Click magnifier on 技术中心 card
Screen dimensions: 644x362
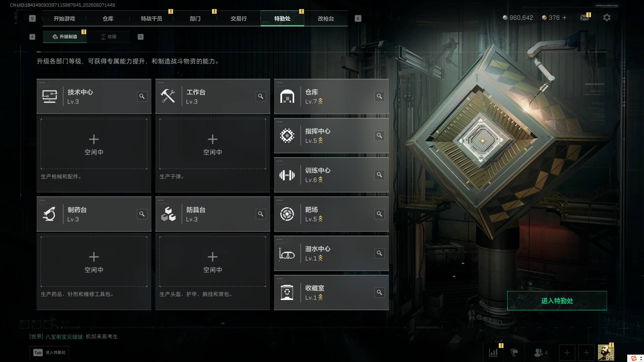[x=142, y=97]
